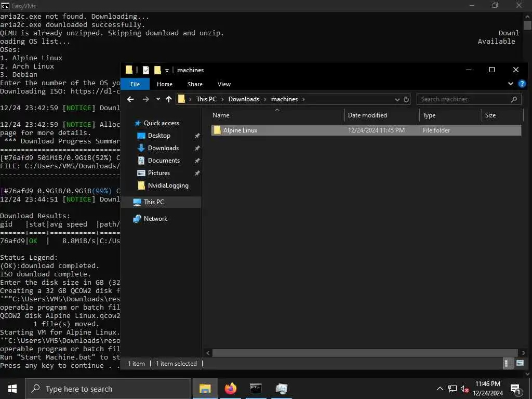Click the pin icon beside Documents
Viewport: 532px width, 399px height.
(197, 161)
